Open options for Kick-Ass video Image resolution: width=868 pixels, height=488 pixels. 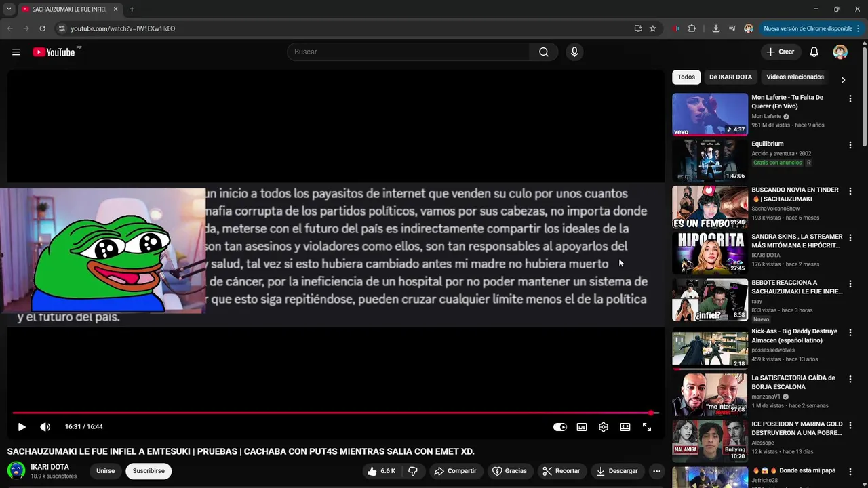point(850,333)
